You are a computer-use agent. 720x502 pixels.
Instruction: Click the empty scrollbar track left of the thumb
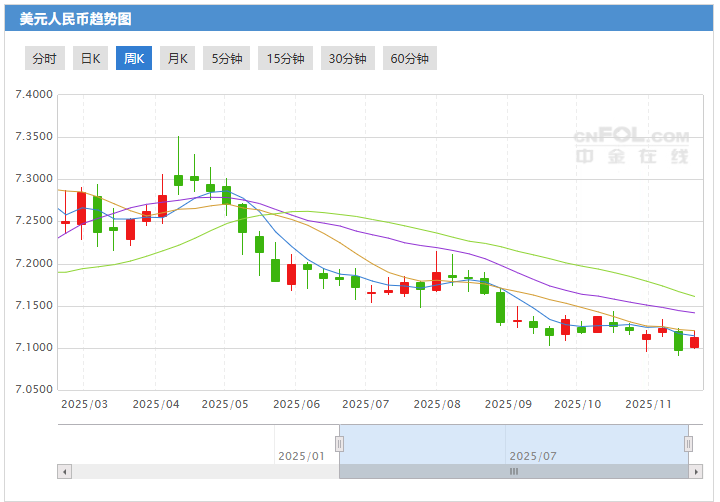(200, 471)
